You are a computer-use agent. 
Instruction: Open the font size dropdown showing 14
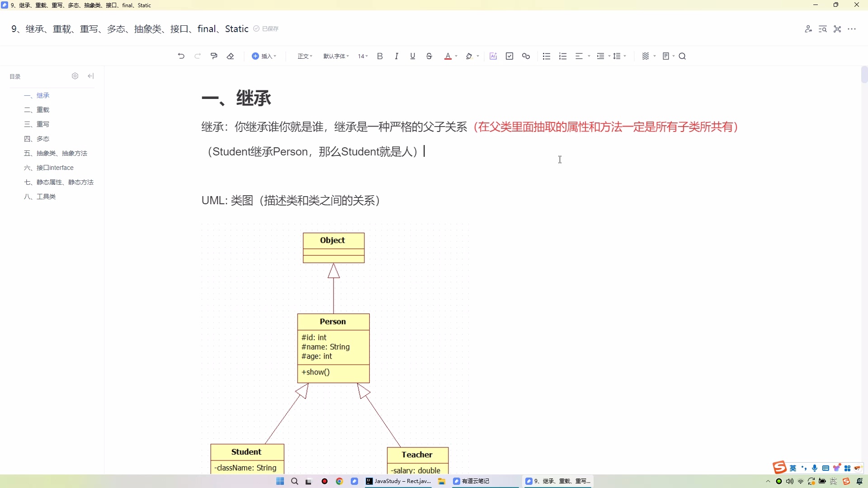tap(362, 56)
